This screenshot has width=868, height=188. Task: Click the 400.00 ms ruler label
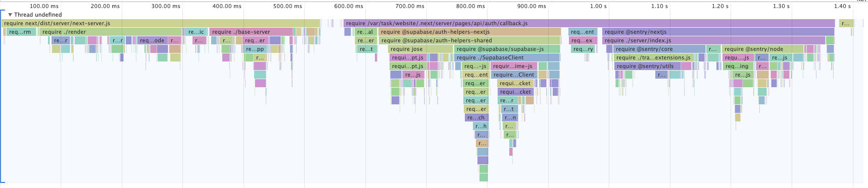(227, 6)
